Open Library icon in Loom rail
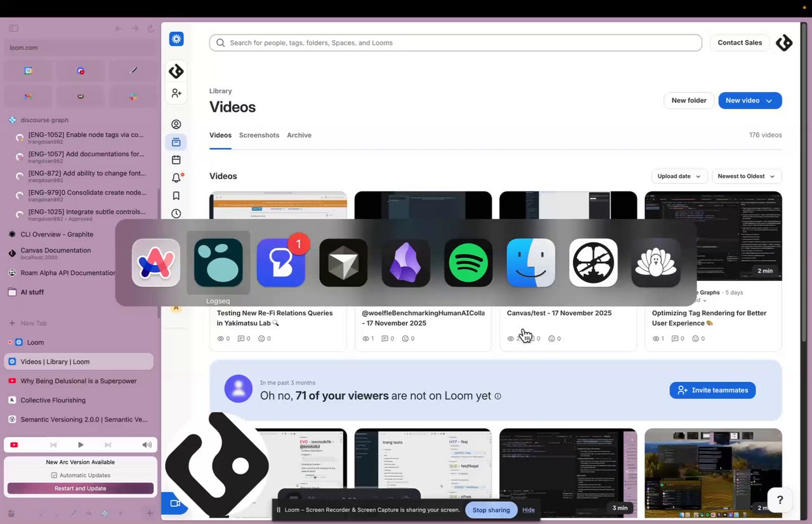 [176, 142]
